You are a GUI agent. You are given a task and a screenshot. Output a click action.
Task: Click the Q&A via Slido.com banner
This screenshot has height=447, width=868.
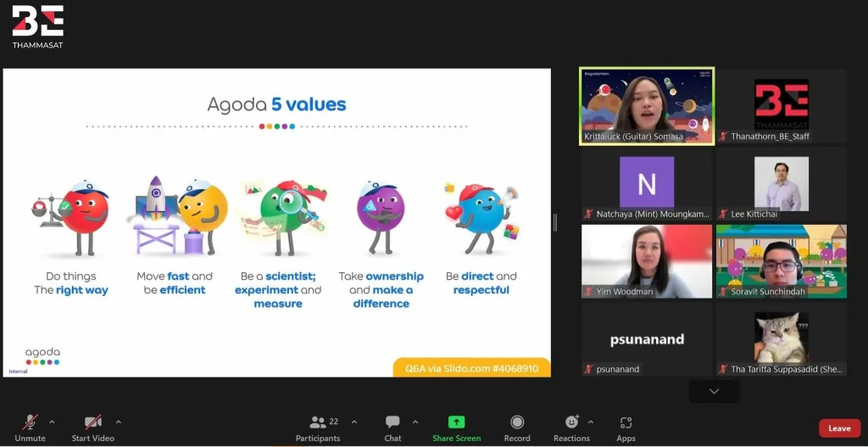471,368
